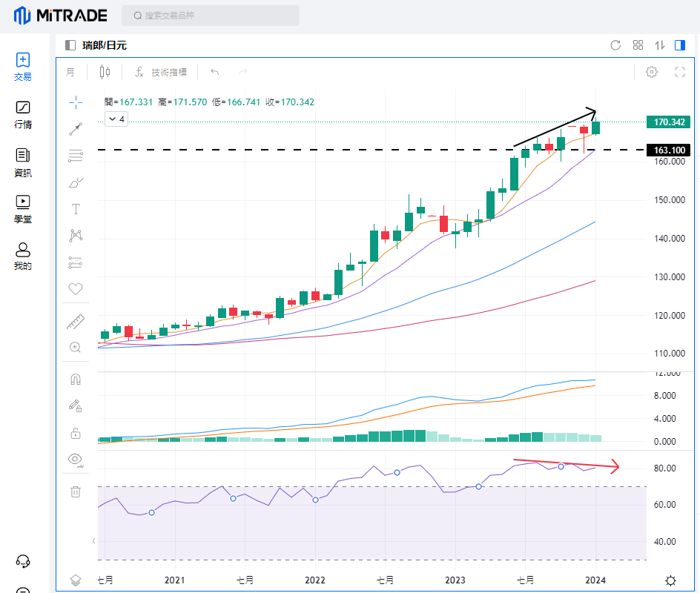Click the heart favorites icon

[76, 289]
